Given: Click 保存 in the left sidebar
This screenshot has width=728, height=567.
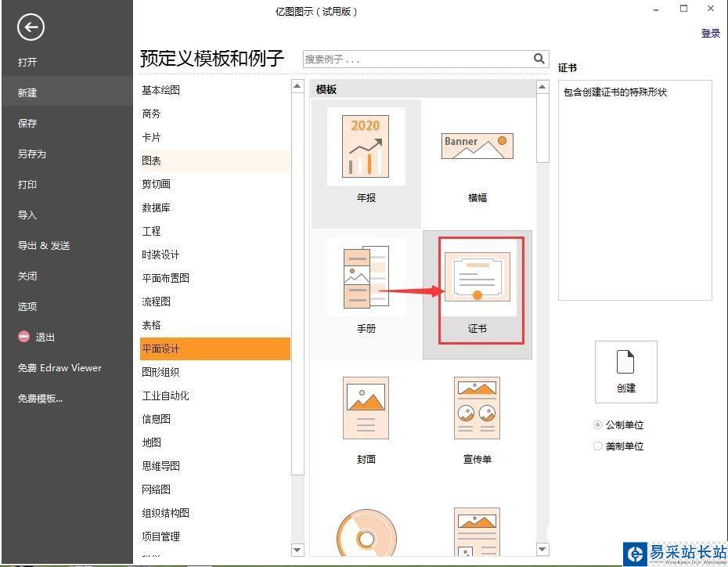Looking at the screenshot, I should (28, 124).
